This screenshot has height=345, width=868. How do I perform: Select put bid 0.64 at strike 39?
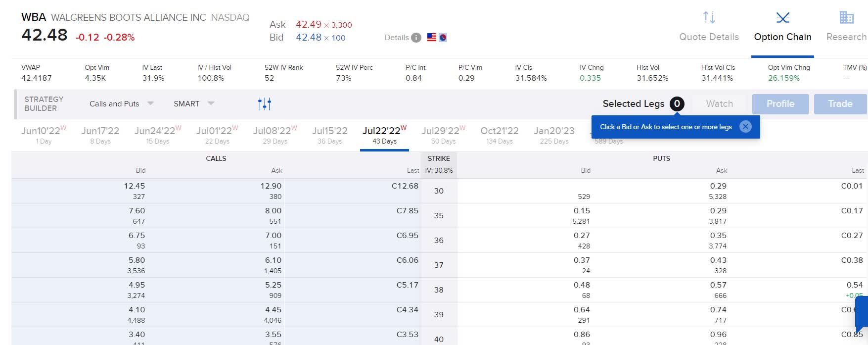(582, 310)
